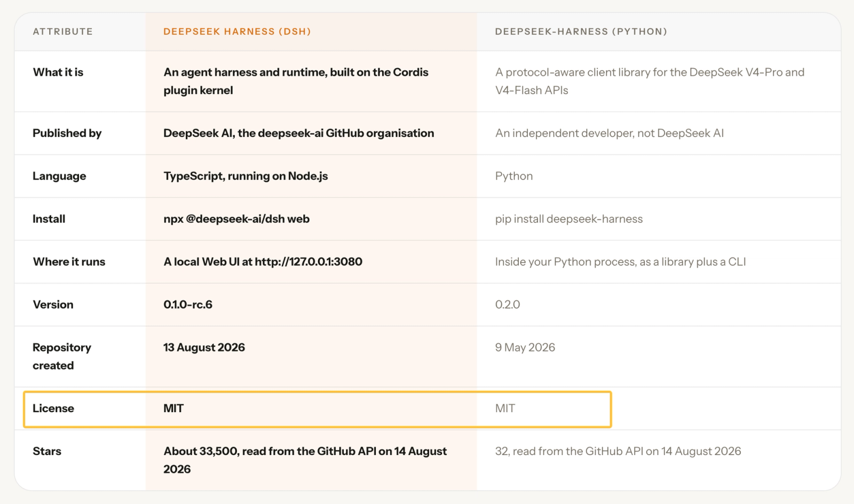Click 'pip install deepseek-harness' install command
854x504 pixels.
click(568, 219)
